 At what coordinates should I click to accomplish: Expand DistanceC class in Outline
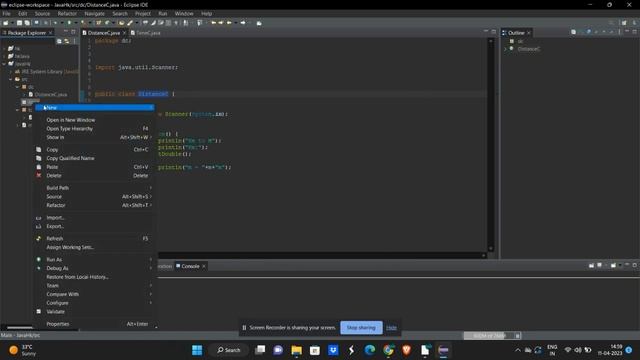(x=505, y=49)
